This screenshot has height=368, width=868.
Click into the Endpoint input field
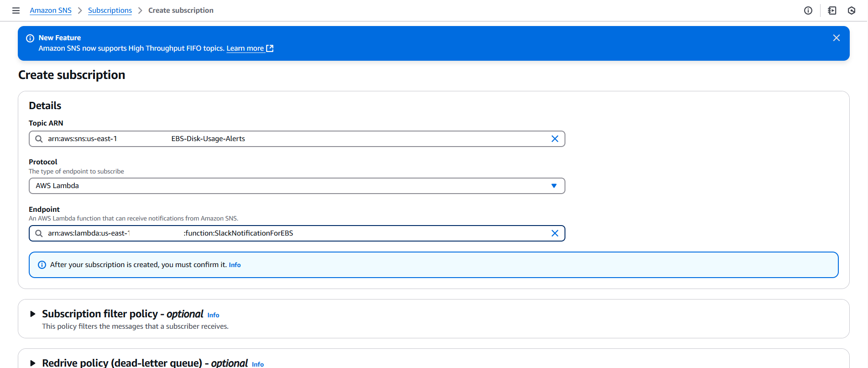[x=297, y=233]
